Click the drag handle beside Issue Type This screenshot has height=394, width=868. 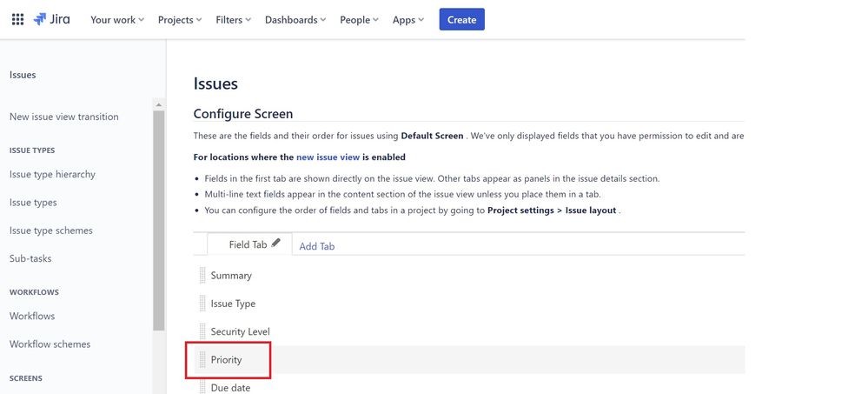coord(202,304)
